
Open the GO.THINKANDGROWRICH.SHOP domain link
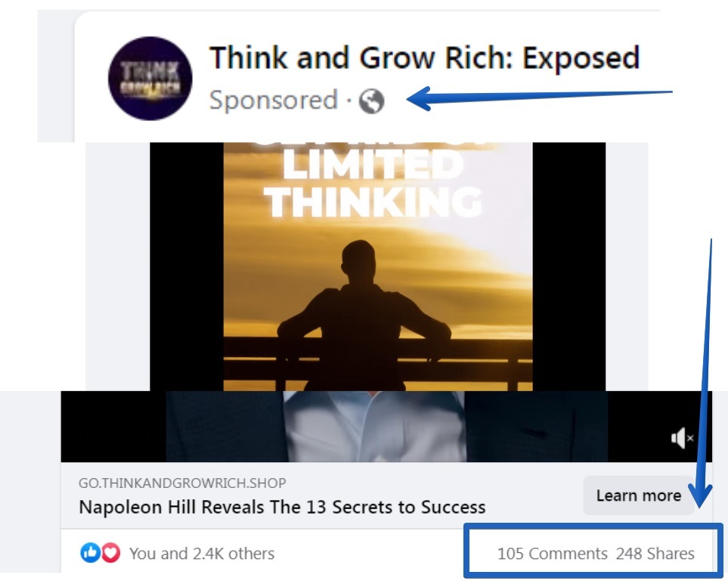coord(182,483)
